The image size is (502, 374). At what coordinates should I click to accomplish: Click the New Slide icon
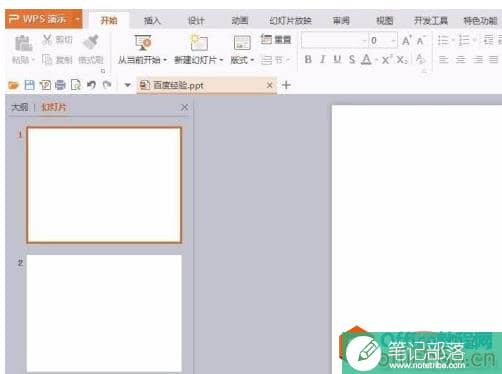tap(199, 43)
